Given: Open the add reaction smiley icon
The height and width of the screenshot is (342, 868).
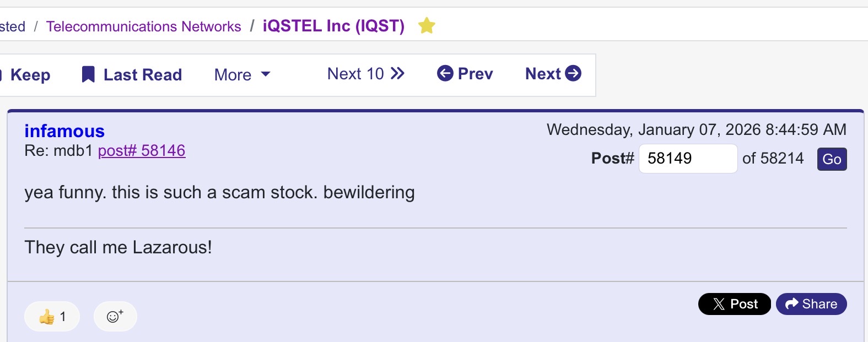Looking at the screenshot, I should (115, 316).
